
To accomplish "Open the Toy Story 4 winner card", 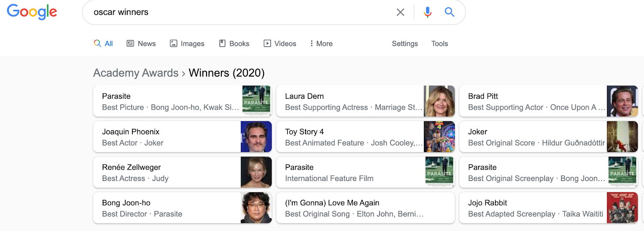I will [x=350, y=137].
